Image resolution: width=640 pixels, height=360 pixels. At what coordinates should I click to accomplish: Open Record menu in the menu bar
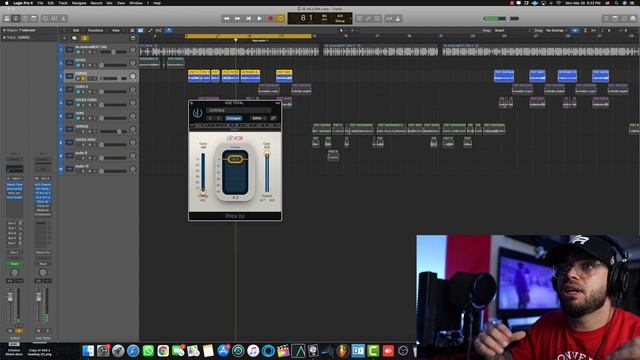click(96, 3)
